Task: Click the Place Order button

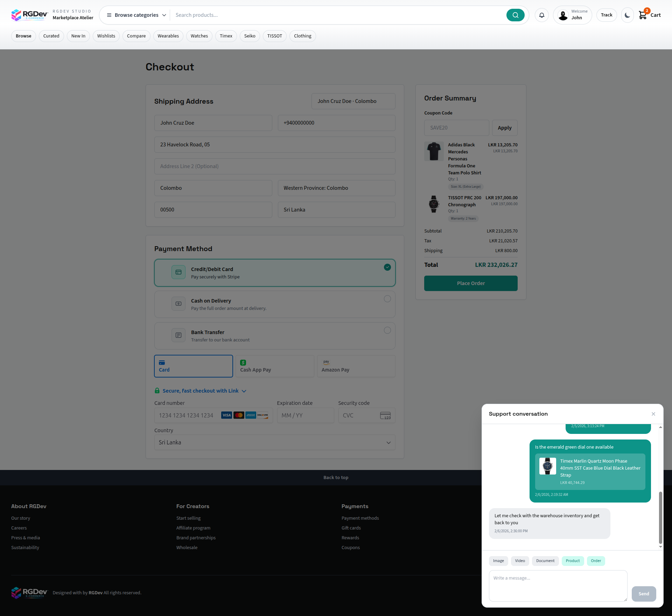Action: pos(471,283)
